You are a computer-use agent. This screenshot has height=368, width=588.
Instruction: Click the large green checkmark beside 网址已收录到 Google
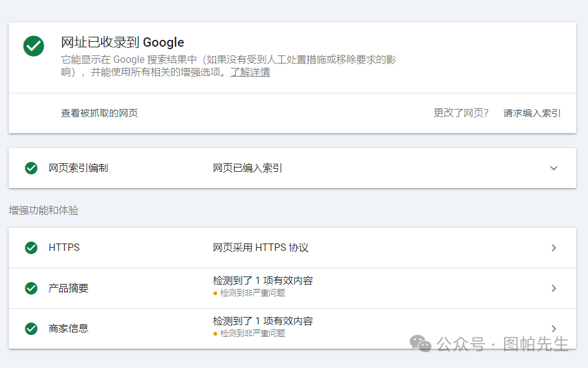[34, 46]
